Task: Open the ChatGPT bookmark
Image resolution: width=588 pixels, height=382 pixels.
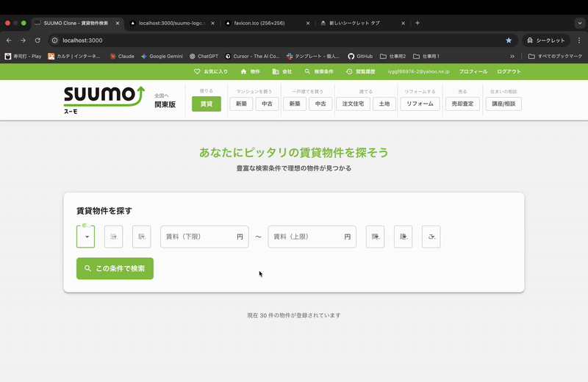Action: click(x=204, y=57)
